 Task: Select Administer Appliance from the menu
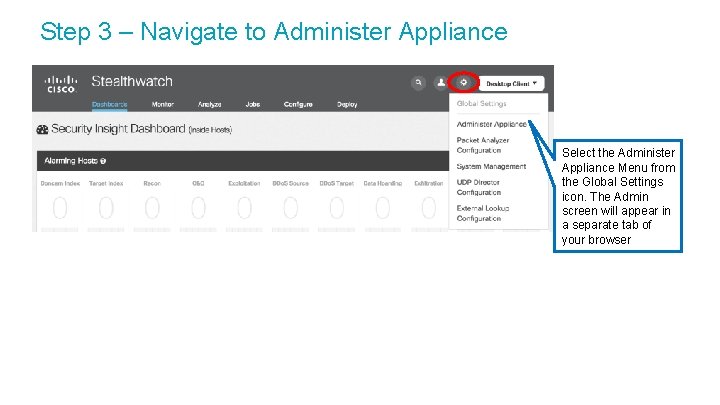point(491,124)
